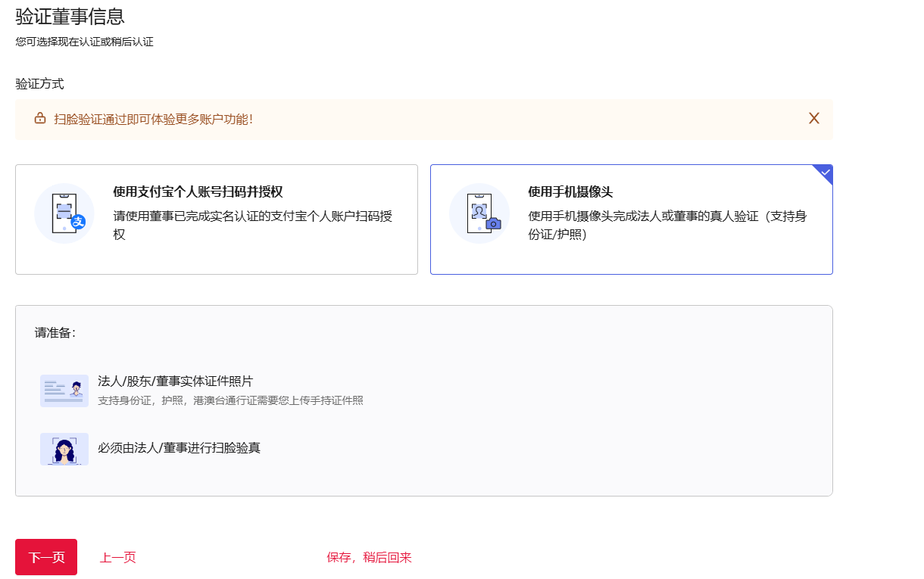
Task: Click 保存，稍后回来 to save progress
Action: point(369,558)
